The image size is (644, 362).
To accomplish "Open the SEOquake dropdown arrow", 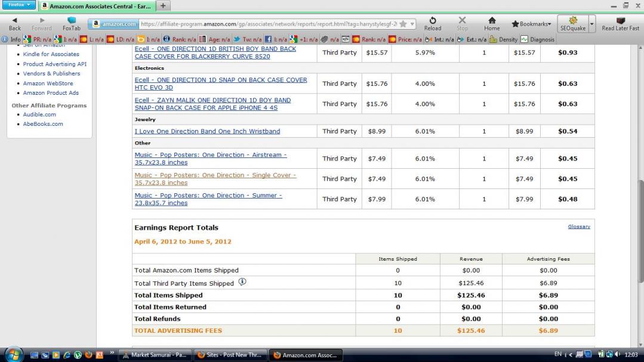I will [x=592, y=24].
